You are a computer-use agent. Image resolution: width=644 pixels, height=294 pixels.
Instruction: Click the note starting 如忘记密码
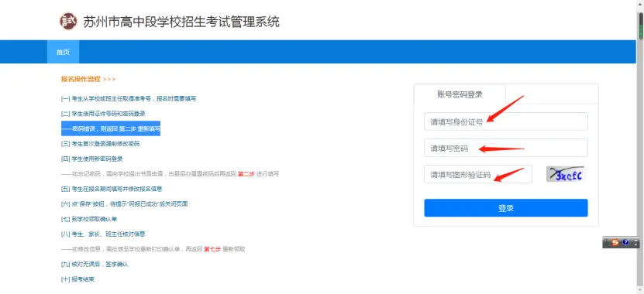click(x=170, y=174)
